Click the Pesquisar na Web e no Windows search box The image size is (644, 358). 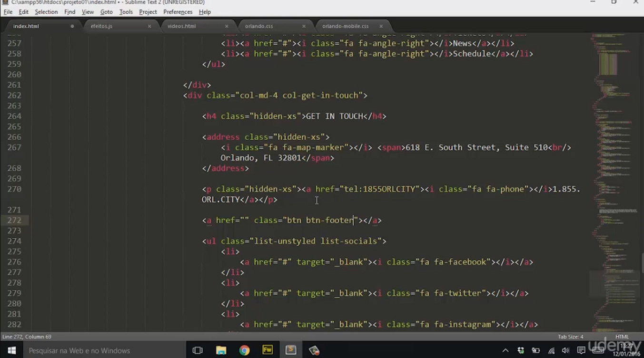104,350
